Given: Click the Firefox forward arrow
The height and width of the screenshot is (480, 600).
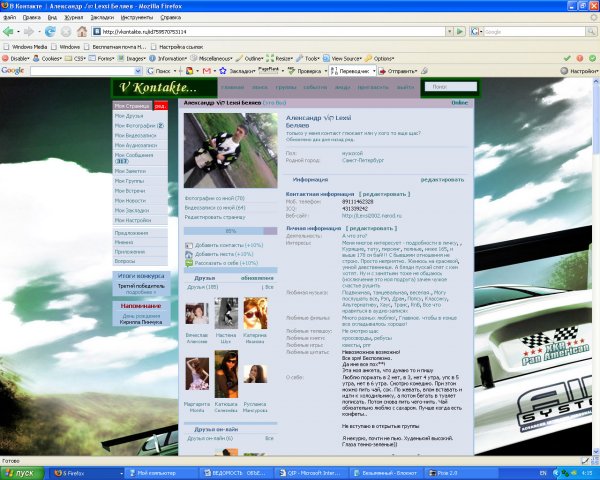Looking at the screenshot, I should [x=29, y=32].
